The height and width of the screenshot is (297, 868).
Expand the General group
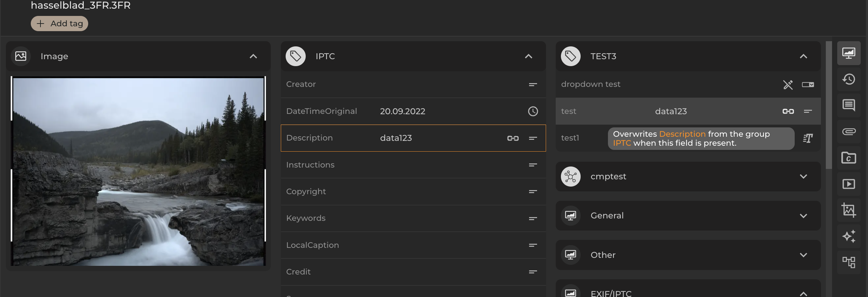803,216
